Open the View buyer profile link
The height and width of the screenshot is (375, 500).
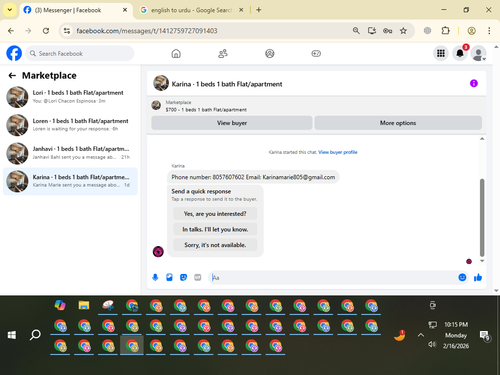(338, 152)
